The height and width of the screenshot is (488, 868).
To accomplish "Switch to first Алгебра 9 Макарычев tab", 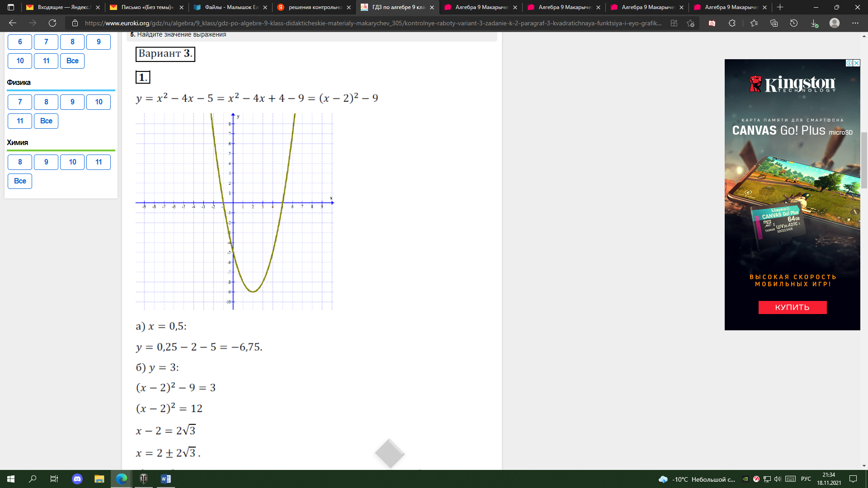I will tap(481, 7).
